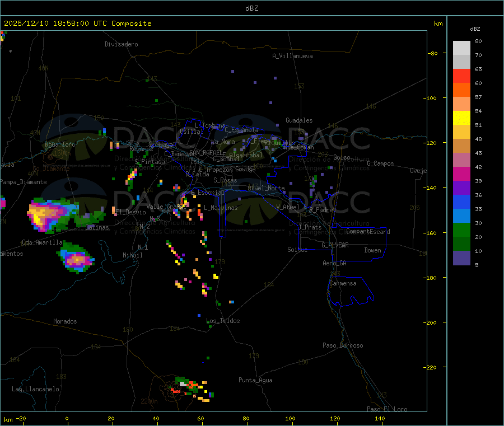This screenshot has width=504, height=426.
Task: Select the 'S_Rosas' label
Action: (225, 180)
